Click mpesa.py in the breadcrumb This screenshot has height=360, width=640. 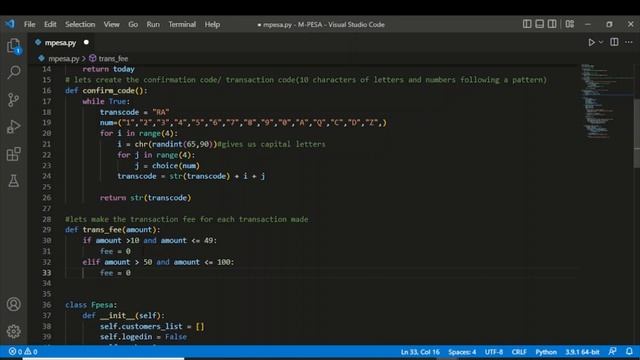[63, 58]
